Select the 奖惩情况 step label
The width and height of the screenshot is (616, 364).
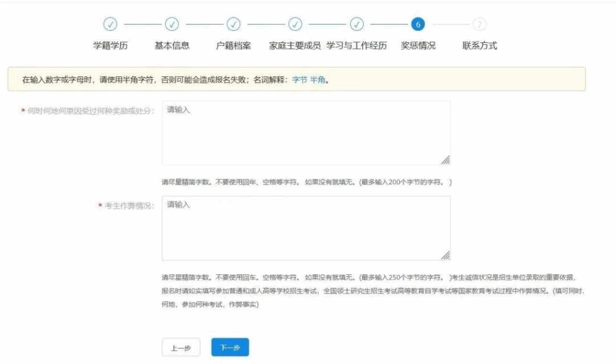418,46
